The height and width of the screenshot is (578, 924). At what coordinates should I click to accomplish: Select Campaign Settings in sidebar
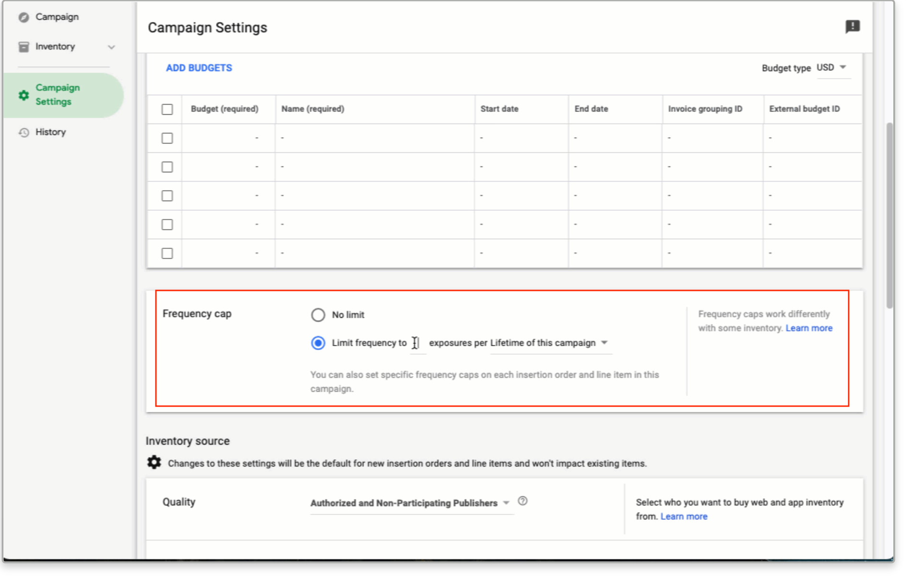[x=63, y=95]
